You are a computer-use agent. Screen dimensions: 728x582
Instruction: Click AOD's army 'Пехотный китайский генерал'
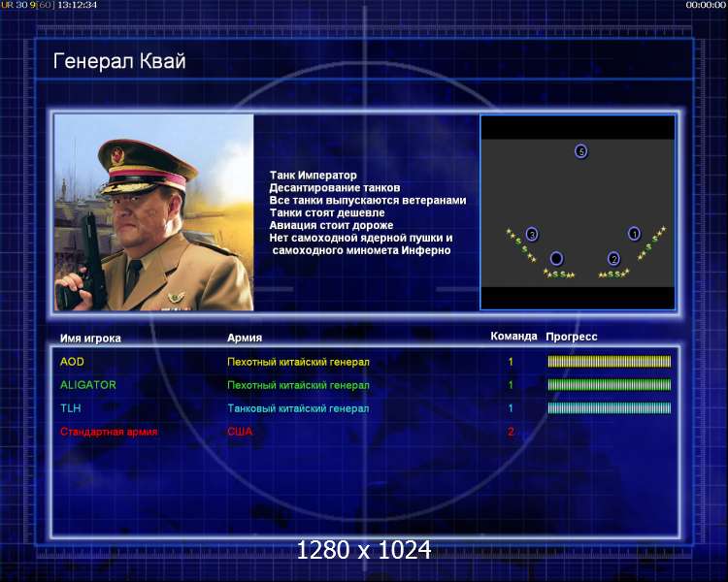(298, 362)
